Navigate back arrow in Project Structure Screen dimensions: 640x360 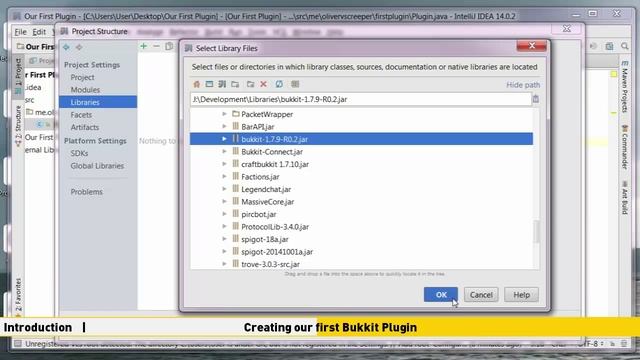click(66, 47)
